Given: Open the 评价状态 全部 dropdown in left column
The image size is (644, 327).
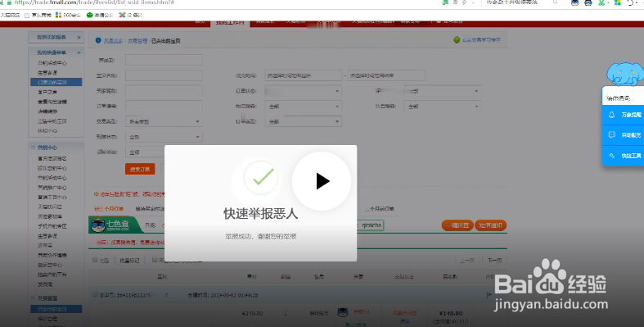Looking at the screenshot, I should [x=164, y=137].
